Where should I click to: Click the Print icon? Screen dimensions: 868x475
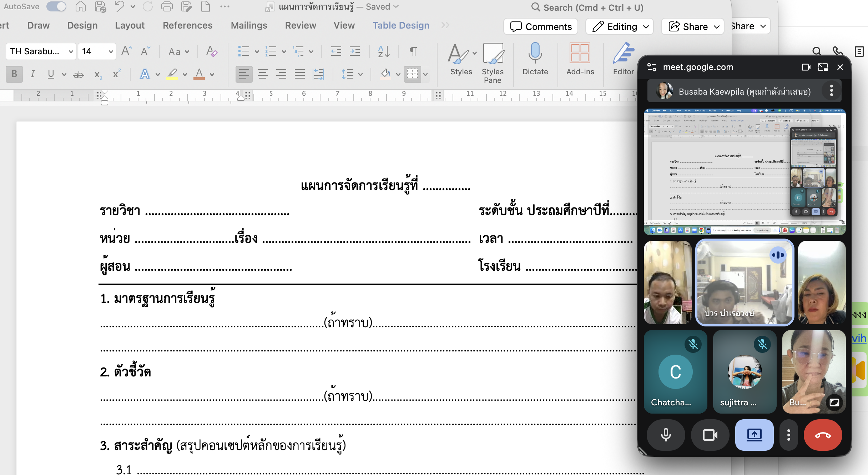pos(167,7)
